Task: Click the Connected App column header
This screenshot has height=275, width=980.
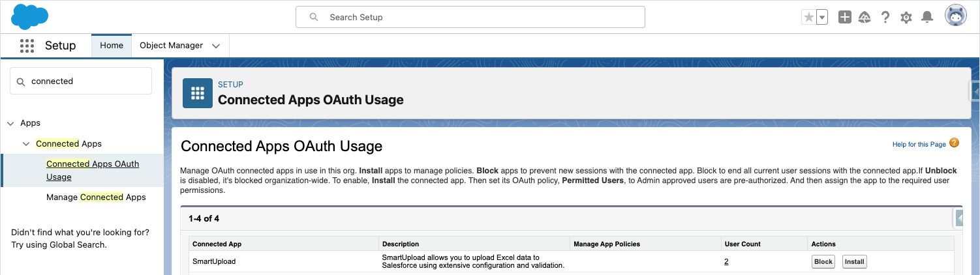Action: 217,244
